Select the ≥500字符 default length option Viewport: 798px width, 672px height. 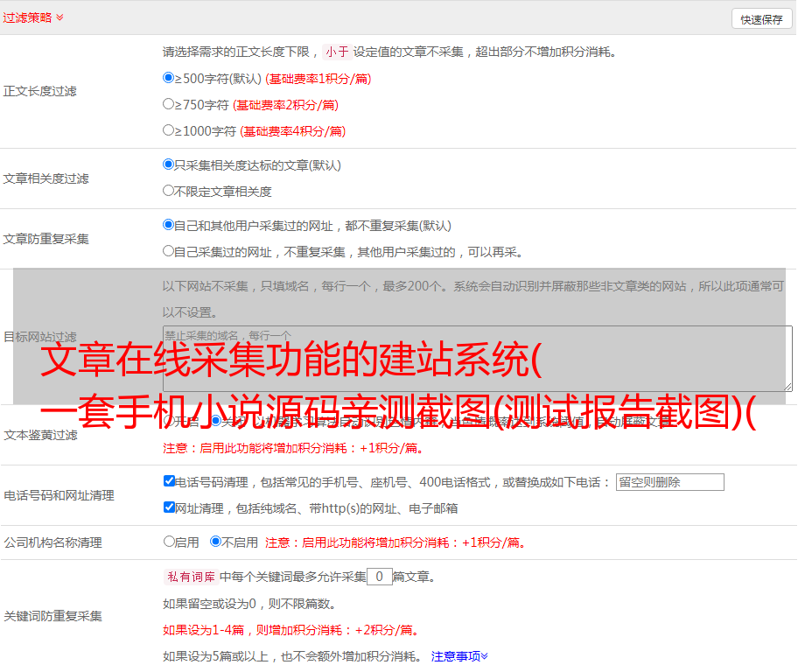click(169, 78)
